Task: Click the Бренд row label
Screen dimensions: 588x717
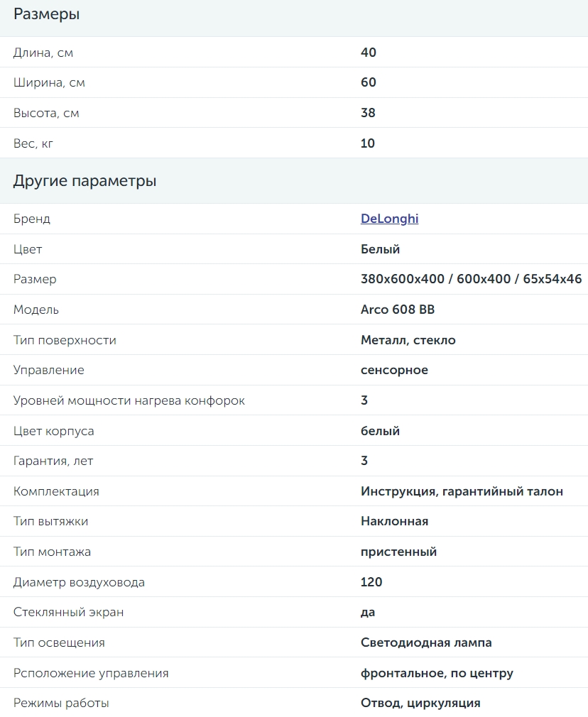Action: point(31,219)
